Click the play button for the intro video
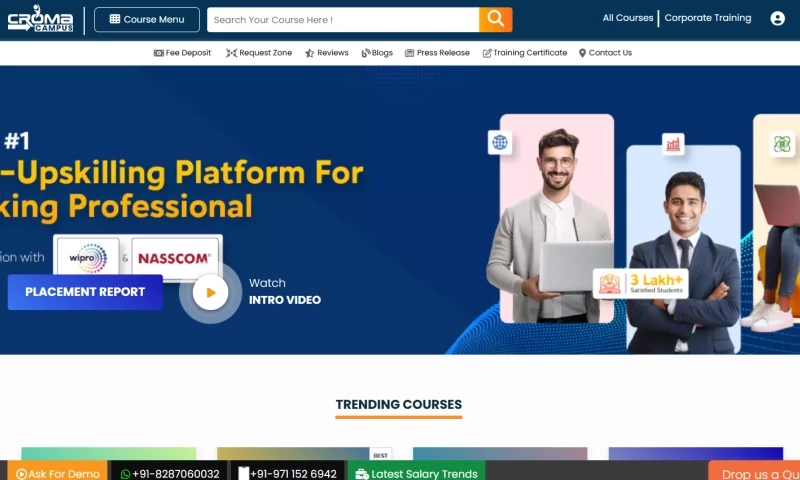 tap(210, 292)
